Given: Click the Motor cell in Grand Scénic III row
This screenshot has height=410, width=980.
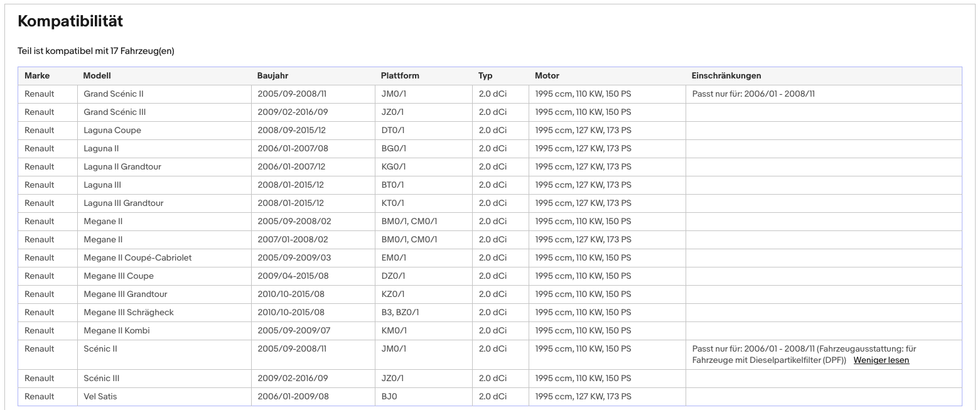Looking at the screenshot, I should click(x=607, y=112).
